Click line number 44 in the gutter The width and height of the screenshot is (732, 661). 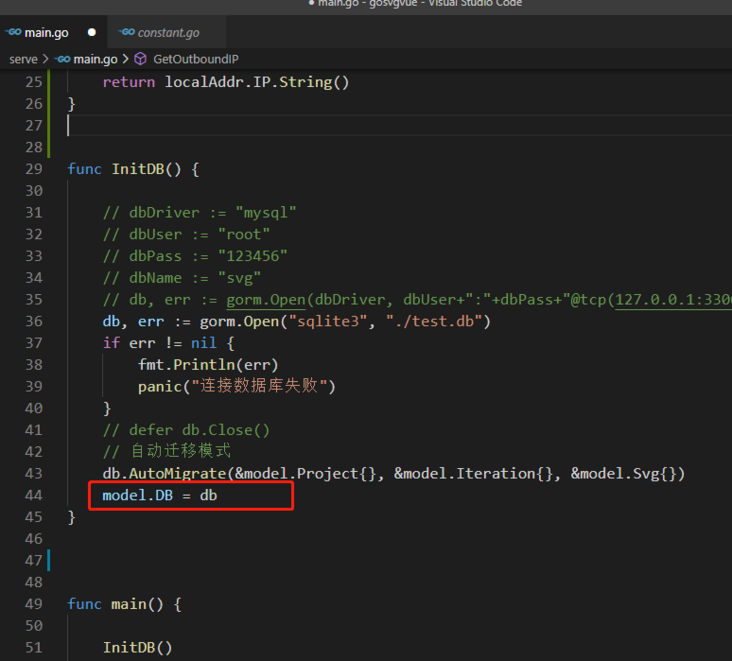pyautogui.click(x=33, y=495)
